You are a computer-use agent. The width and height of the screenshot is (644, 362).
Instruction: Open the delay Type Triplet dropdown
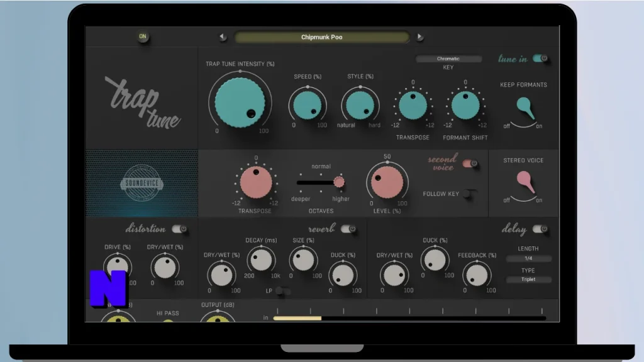528,279
